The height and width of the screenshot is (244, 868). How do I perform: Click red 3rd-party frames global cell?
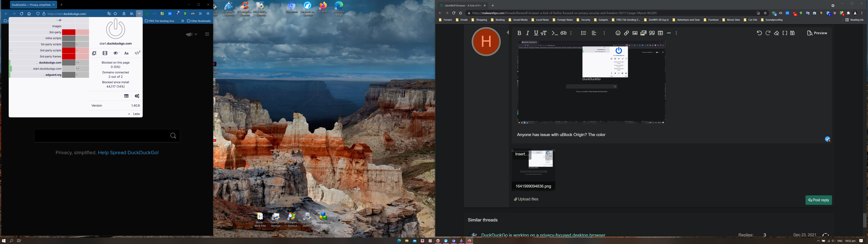pos(69,57)
